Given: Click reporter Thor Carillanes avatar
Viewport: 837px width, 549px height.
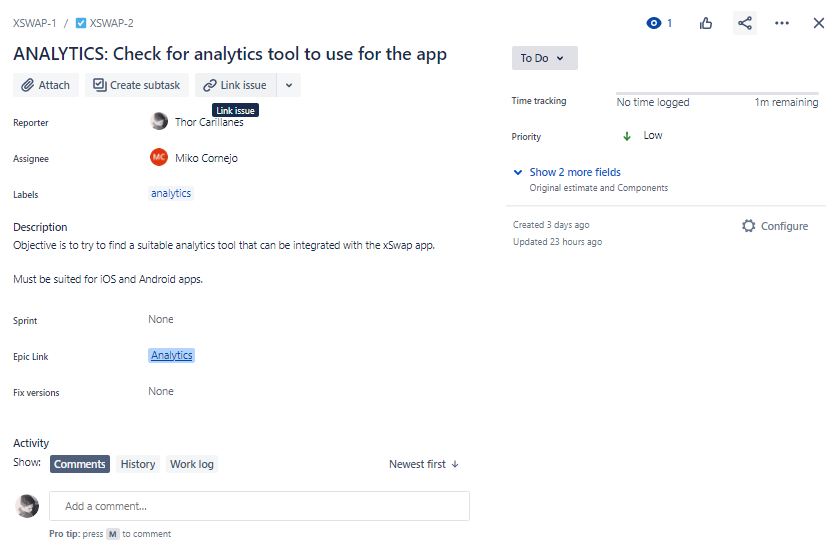Looking at the screenshot, I should (x=159, y=122).
